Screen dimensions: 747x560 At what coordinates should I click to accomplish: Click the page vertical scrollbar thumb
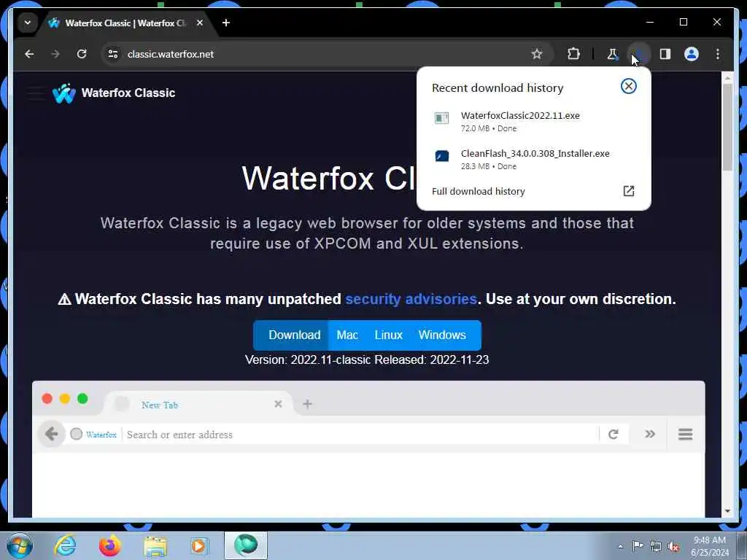[727, 126]
